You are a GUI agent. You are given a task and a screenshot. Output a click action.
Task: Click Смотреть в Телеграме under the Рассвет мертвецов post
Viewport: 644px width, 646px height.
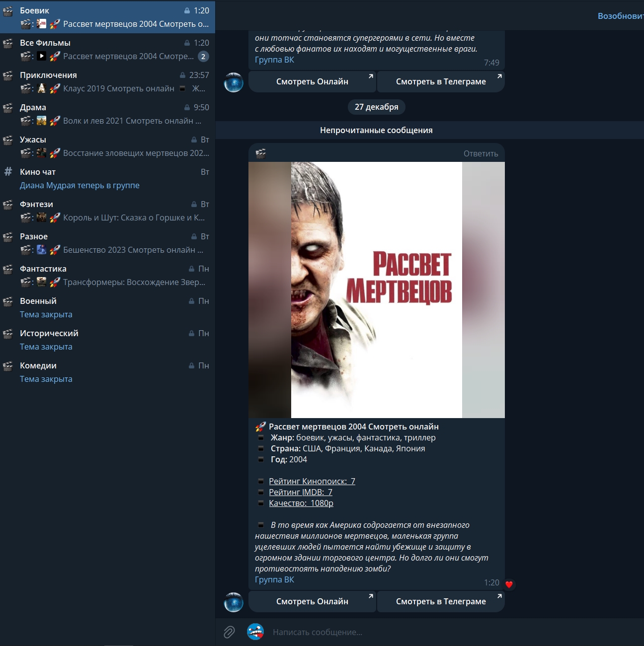point(441,601)
